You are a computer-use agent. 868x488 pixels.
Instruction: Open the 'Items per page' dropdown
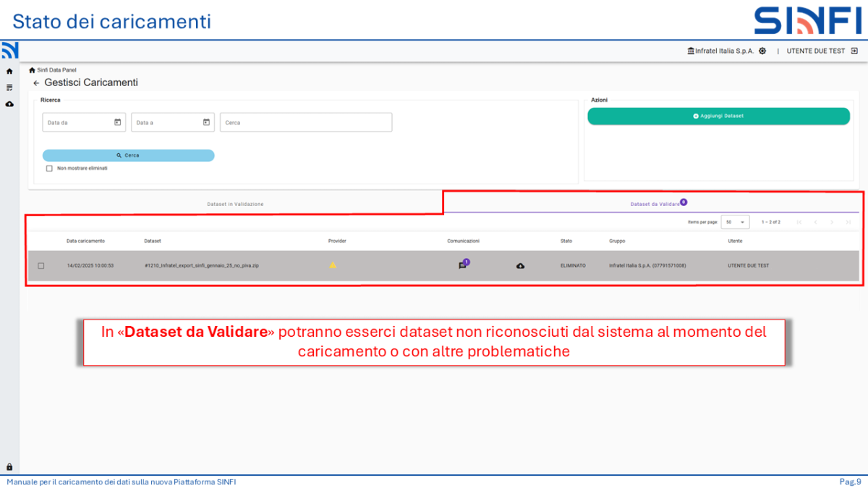[735, 222]
